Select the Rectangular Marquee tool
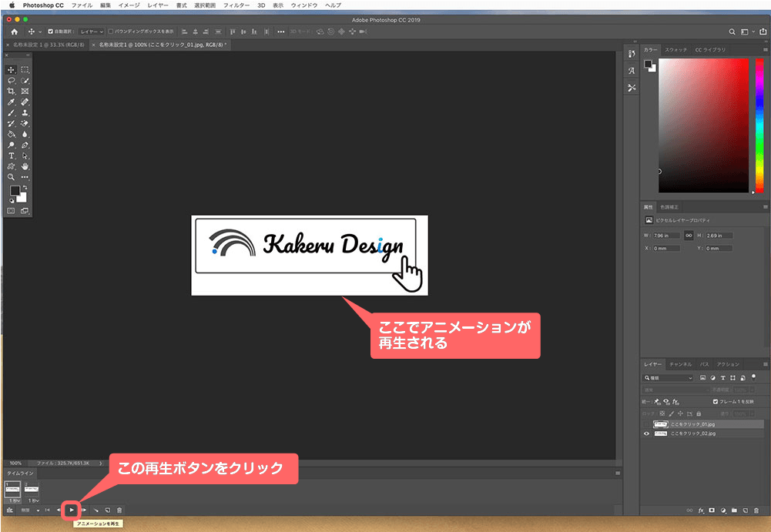This screenshot has width=771, height=532. pos(25,70)
